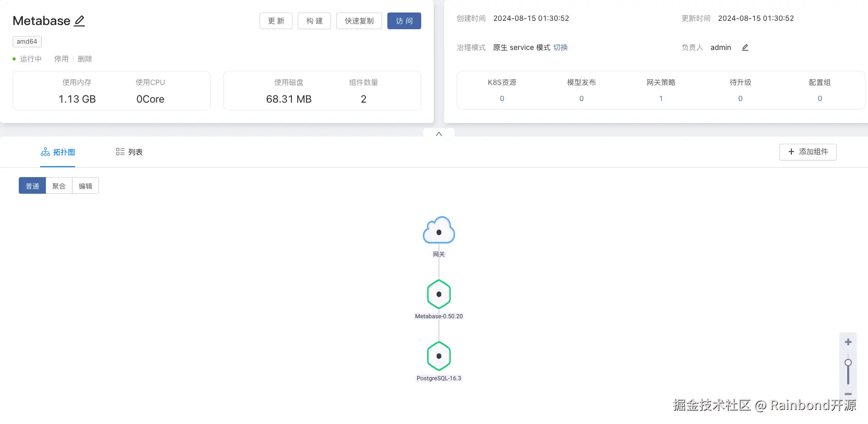Zoom in topology with plus icon
The image size is (868, 424).
click(848, 342)
